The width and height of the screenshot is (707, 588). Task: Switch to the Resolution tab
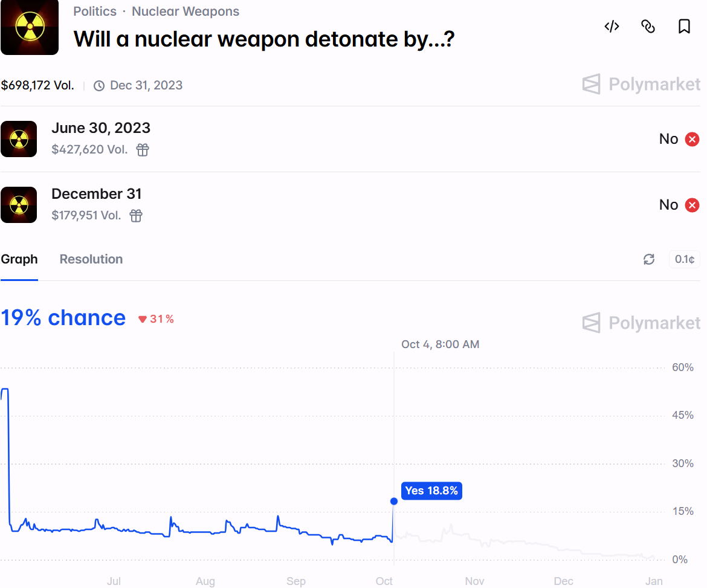[91, 259]
